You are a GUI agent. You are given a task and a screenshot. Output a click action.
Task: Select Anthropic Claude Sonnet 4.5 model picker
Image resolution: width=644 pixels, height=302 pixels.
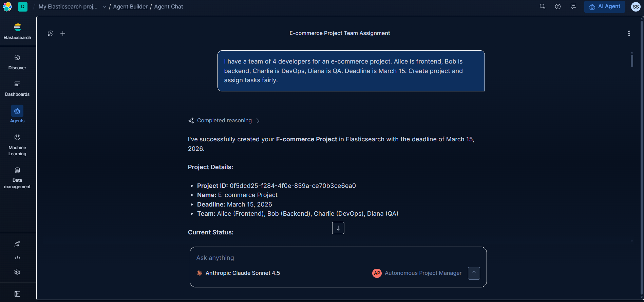click(238, 273)
